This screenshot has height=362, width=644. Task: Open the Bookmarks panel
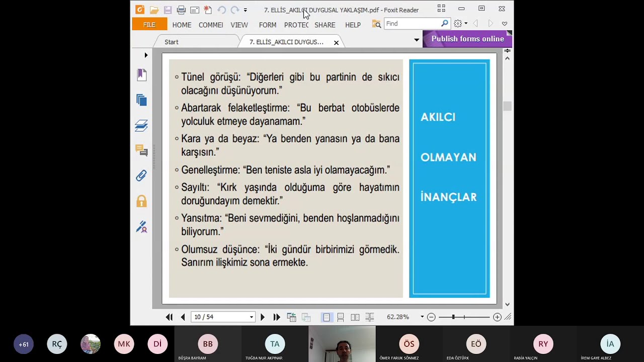pos(141,75)
